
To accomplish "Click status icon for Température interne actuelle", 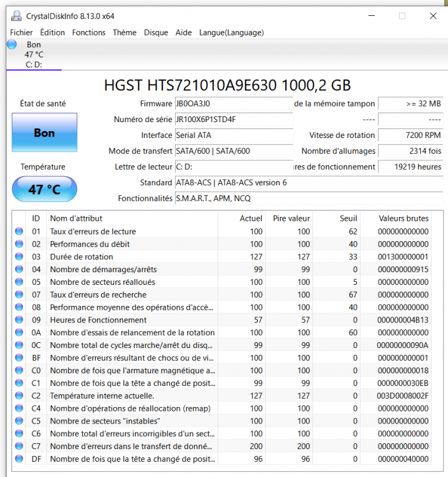I will [18, 396].
